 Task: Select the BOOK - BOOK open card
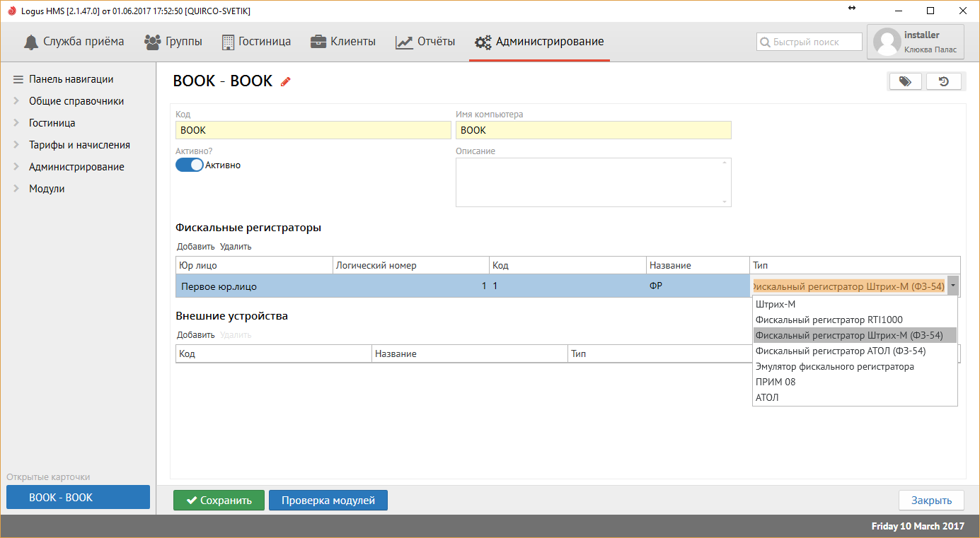pyautogui.click(x=78, y=497)
